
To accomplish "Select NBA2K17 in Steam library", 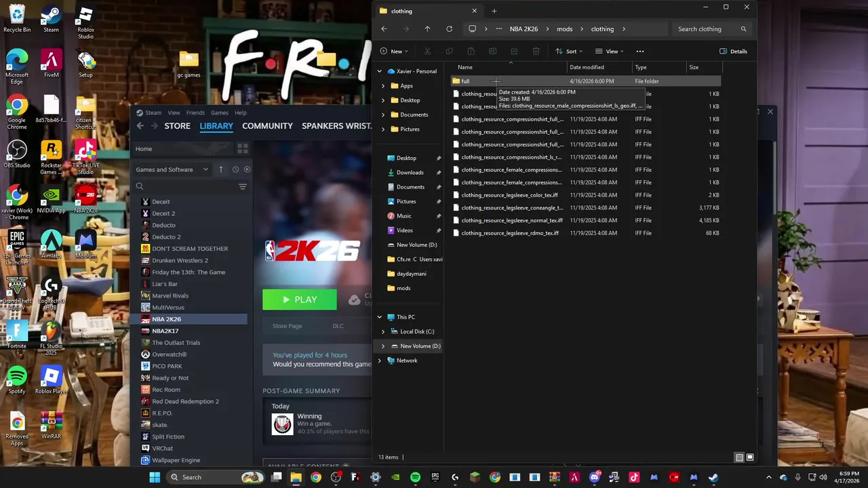I will (x=165, y=331).
